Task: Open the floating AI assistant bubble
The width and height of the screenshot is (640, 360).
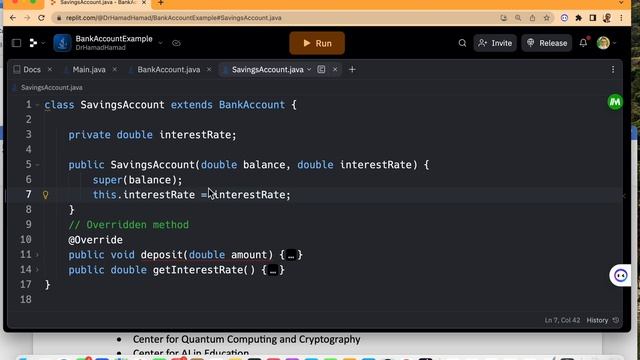Action: (621, 276)
